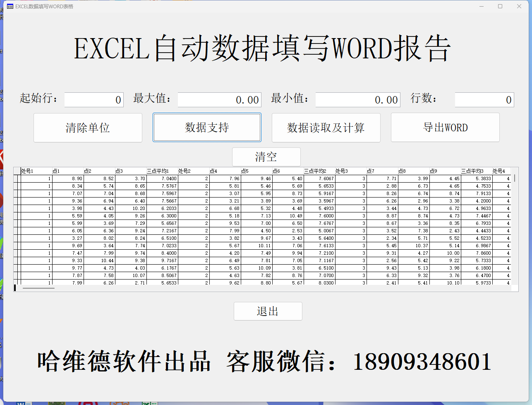Screen dimensions: 532x405
Task: Click the 起始行 input field
Action: pyautogui.click(x=94, y=100)
